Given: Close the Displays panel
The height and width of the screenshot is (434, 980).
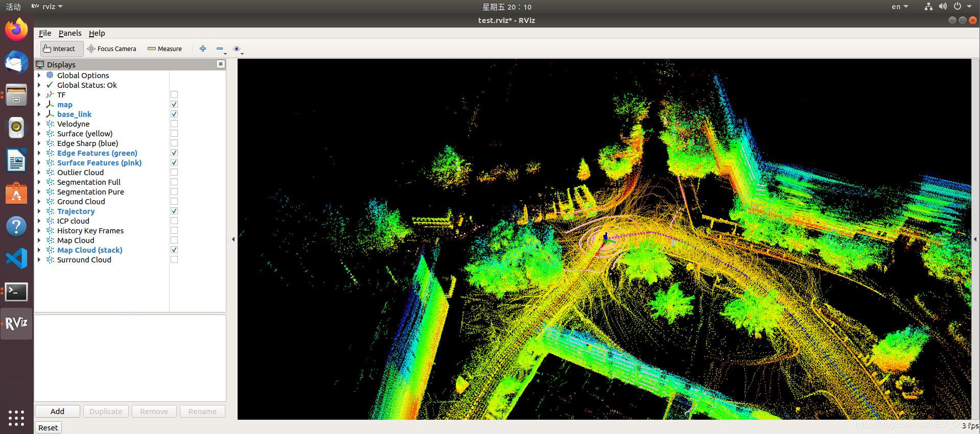Looking at the screenshot, I should (x=220, y=64).
